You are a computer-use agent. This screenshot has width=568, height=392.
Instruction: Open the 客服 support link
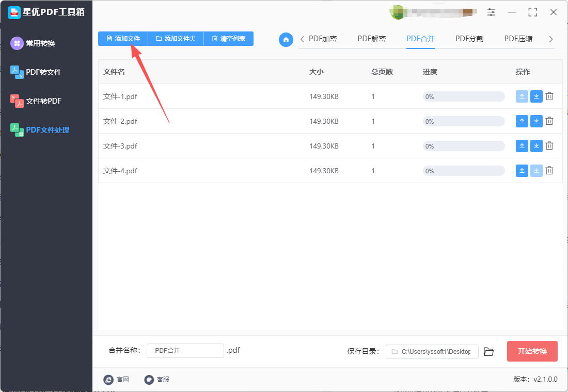[157, 379]
